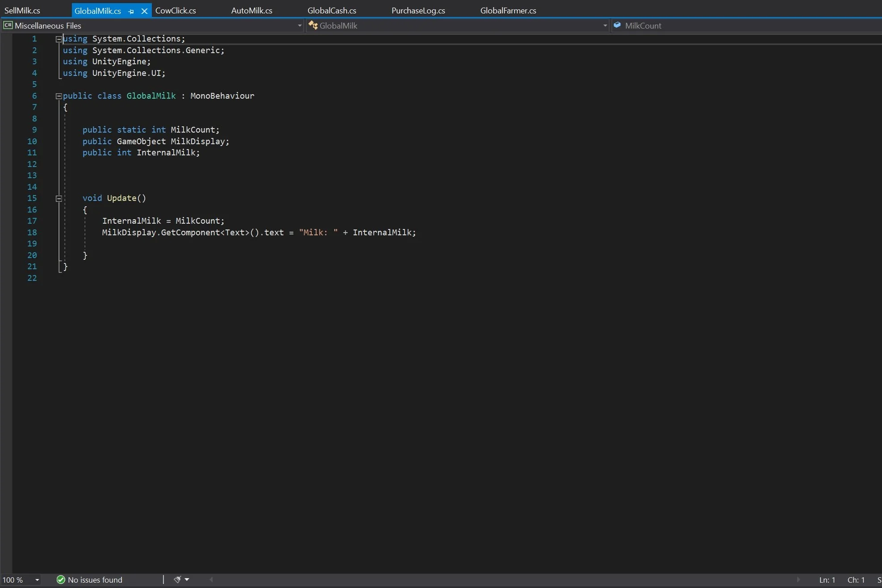Click line number 18 in the gutter
This screenshot has width=882, height=588.
click(32, 232)
